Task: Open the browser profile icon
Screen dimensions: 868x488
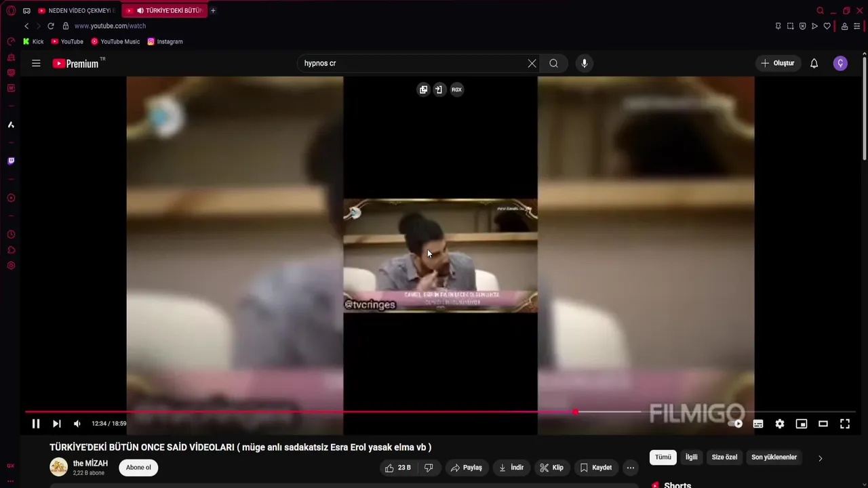Action: coord(844,26)
